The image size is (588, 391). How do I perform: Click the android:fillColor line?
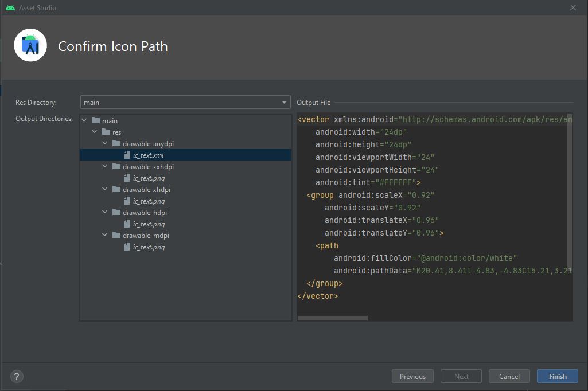(425, 258)
